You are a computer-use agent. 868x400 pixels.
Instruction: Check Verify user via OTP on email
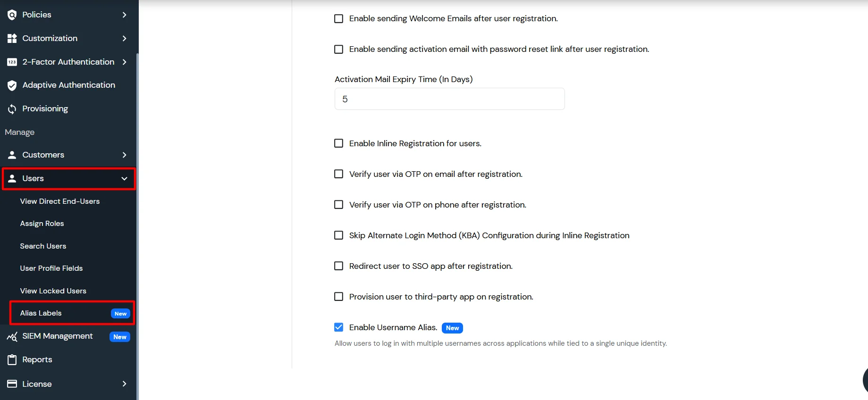click(x=338, y=174)
